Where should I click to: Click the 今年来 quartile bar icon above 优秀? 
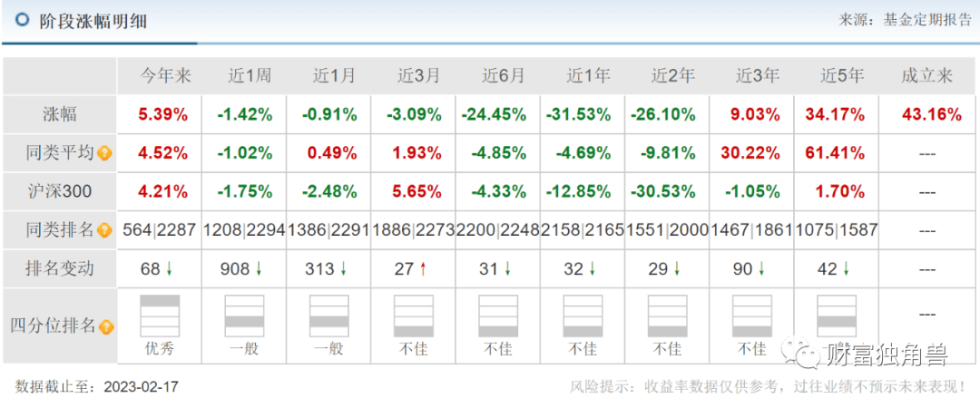[x=160, y=315]
